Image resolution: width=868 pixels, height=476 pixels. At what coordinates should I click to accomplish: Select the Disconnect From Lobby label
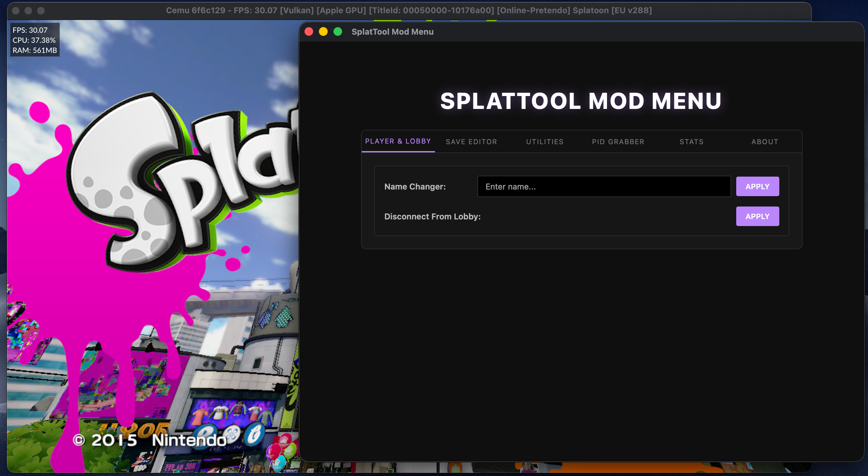click(433, 217)
